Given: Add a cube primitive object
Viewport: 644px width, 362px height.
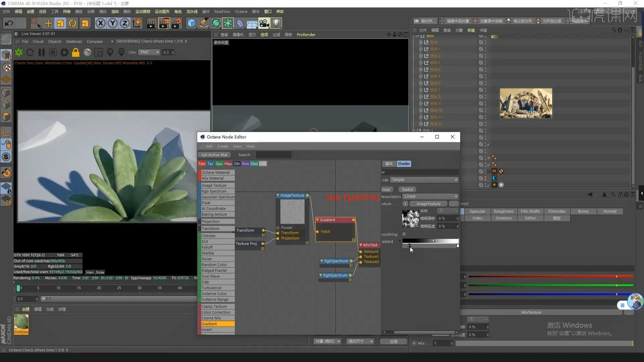Looking at the screenshot, I should click(x=192, y=23).
